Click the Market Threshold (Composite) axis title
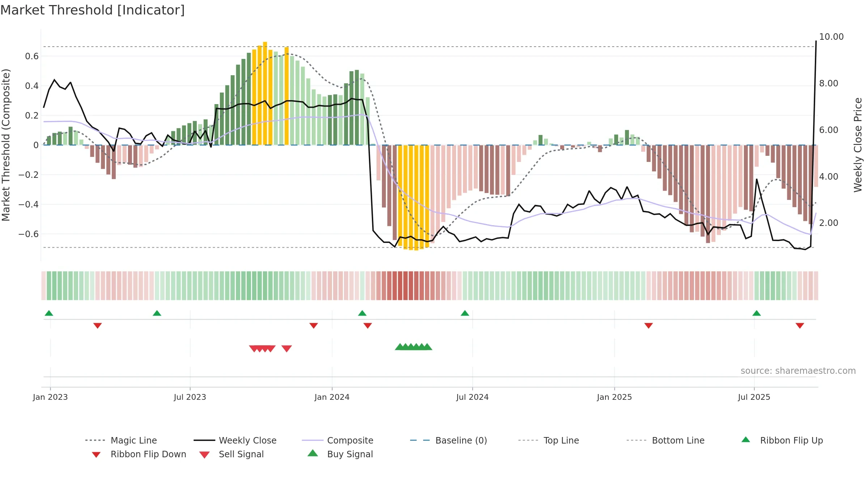868x488 pixels. click(6, 145)
